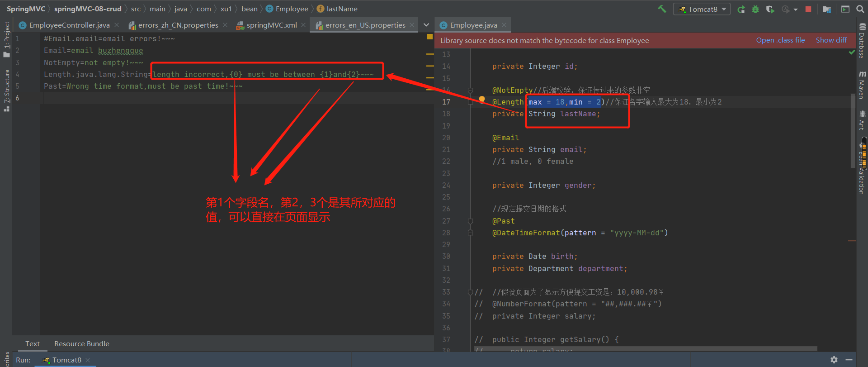868x367 pixels.
Task: Click the horizontal scrollbar in Employee.java
Action: (x=646, y=349)
